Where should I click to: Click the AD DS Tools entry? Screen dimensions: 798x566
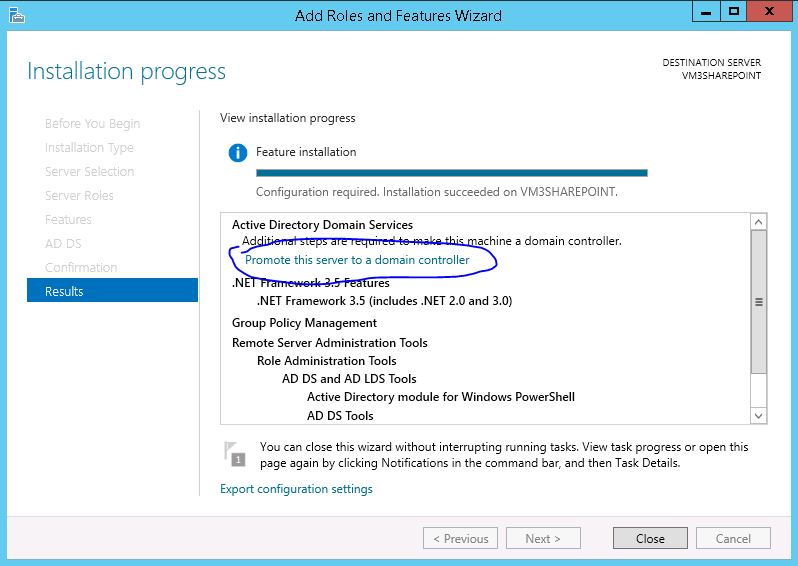tap(340, 415)
